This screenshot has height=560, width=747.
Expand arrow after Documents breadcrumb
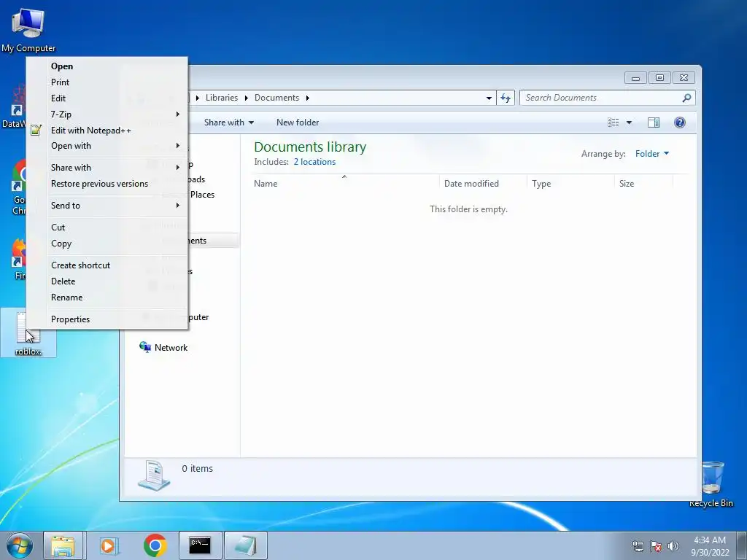(307, 98)
